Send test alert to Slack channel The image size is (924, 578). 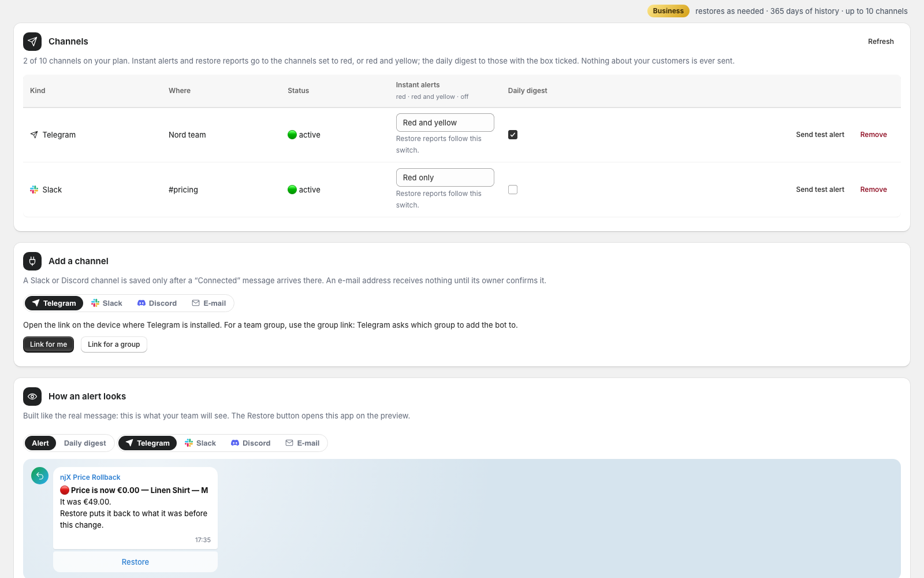coord(820,190)
